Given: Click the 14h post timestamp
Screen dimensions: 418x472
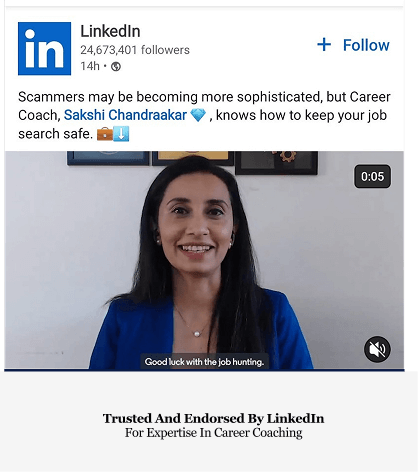Looking at the screenshot, I should coord(90,66).
